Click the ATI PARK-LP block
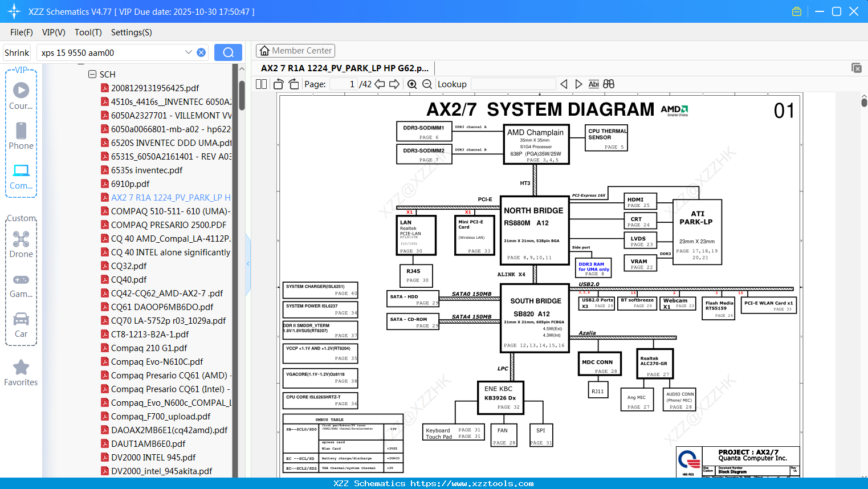Image resolution: width=868 pixels, height=489 pixels. (x=697, y=231)
